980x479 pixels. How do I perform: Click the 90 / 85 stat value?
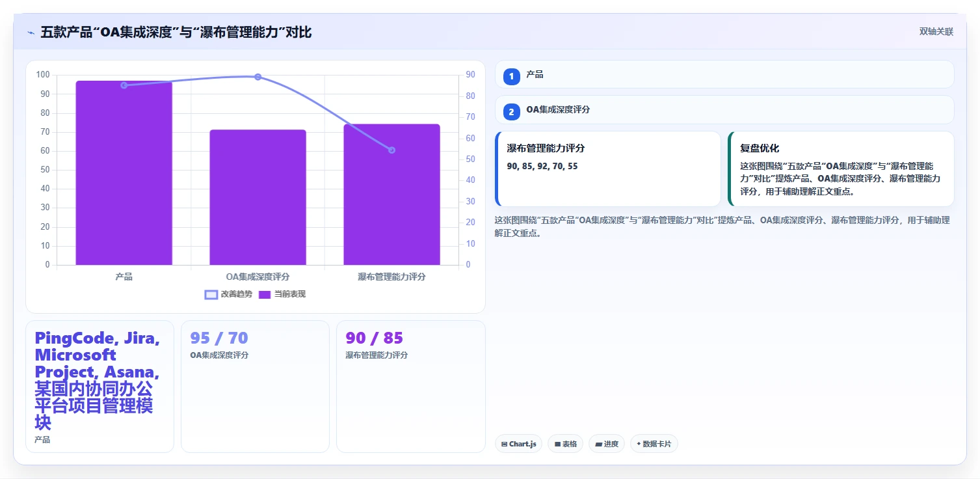pyautogui.click(x=375, y=338)
